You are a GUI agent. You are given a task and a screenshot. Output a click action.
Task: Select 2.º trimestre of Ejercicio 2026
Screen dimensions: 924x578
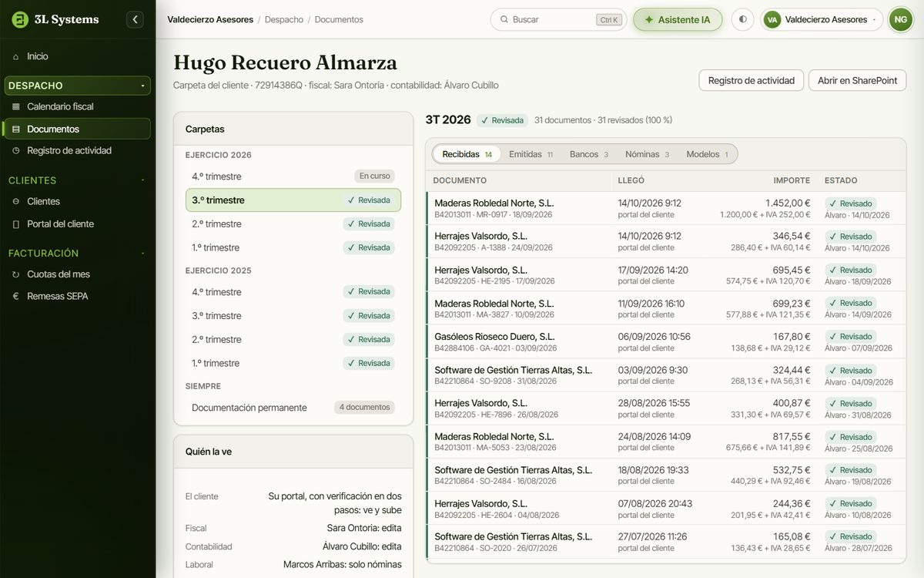click(293, 223)
